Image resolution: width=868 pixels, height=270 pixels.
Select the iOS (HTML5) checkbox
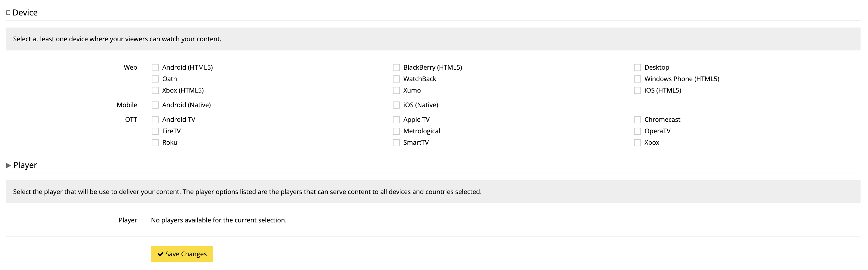tap(637, 91)
